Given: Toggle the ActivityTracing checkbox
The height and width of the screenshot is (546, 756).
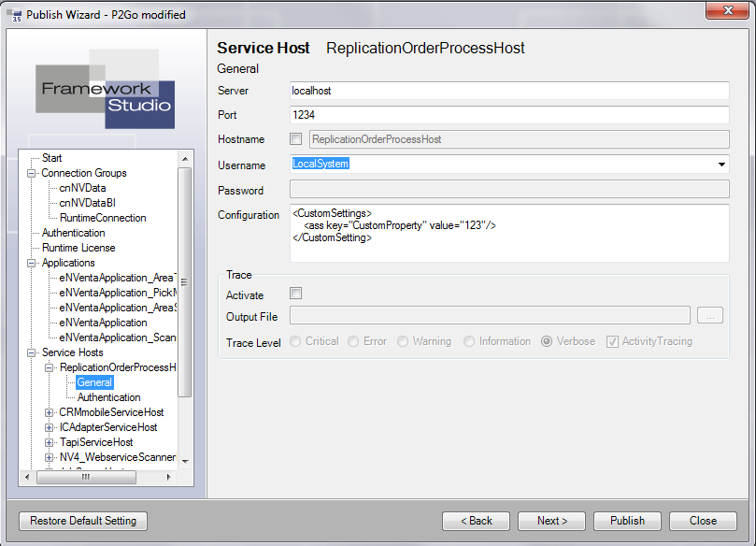Looking at the screenshot, I should [x=612, y=341].
